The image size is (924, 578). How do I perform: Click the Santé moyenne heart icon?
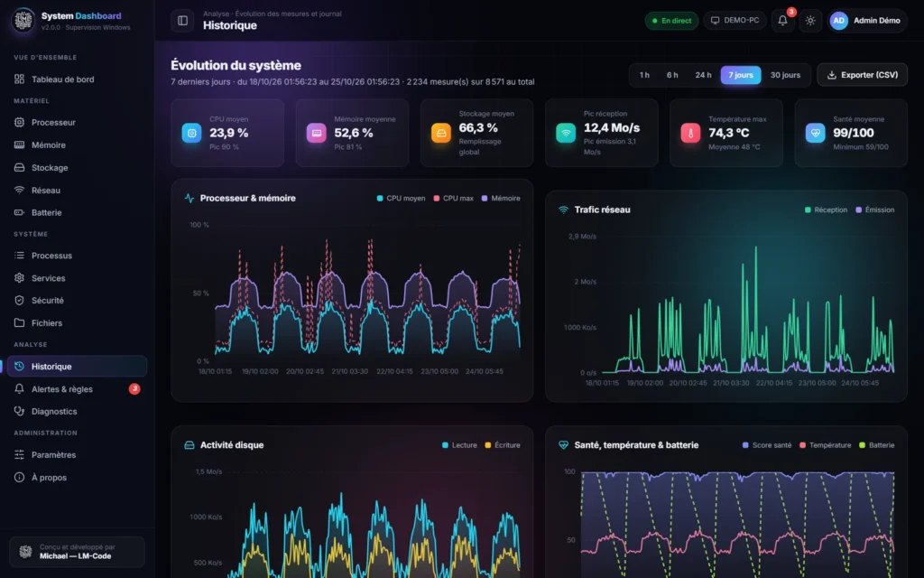[816, 134]
